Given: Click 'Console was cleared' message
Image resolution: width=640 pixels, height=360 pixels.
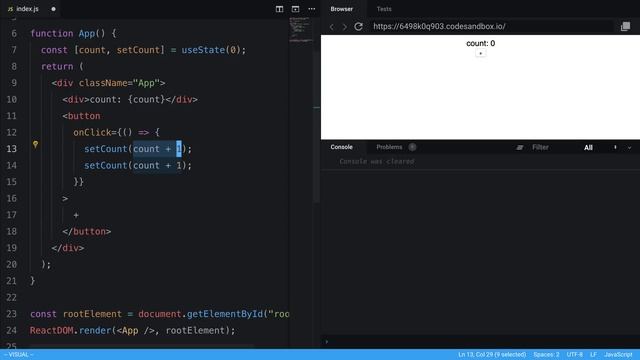Looking at the screenshot, I should coord(377,162).
